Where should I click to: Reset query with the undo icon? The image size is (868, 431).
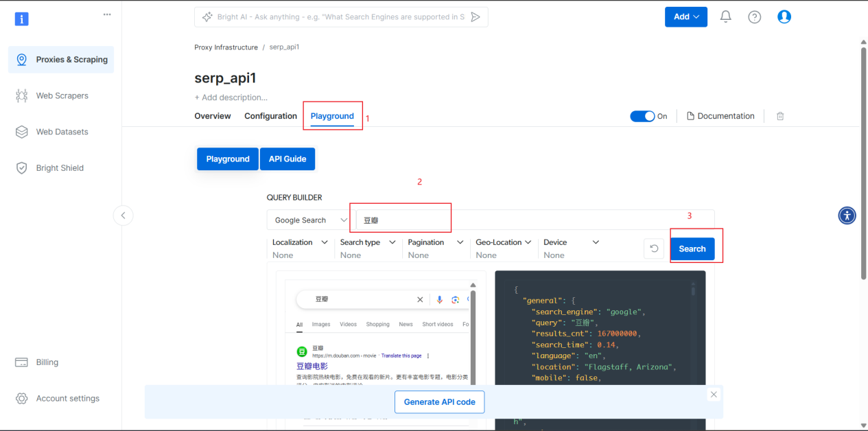(x=654, y=248)
